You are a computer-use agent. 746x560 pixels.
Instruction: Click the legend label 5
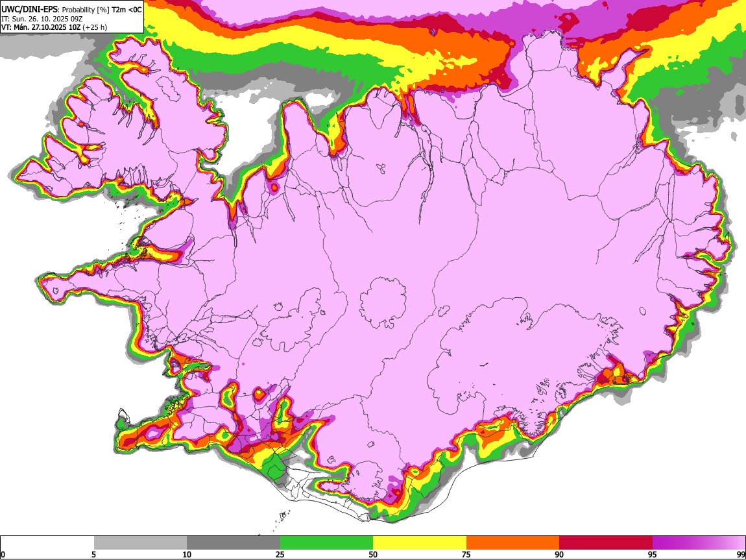[x=93, y=555]
